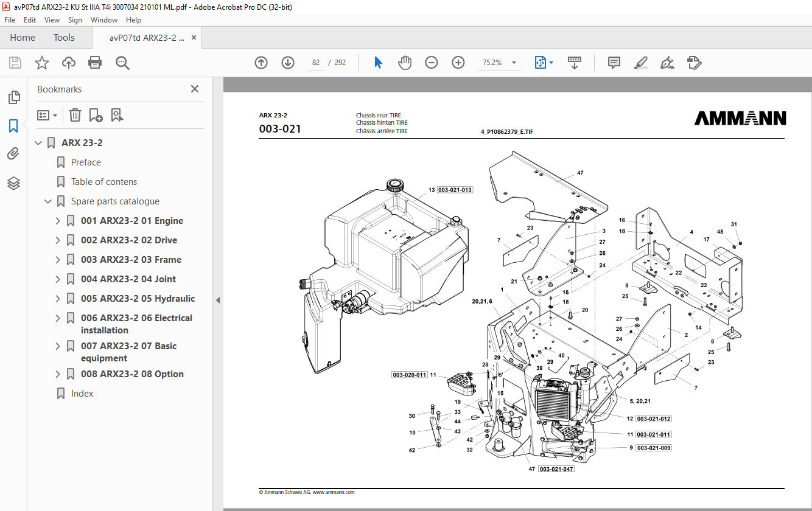Click the page number field
This screenshot has height=511, width=812.
click(x=316, y=63)
